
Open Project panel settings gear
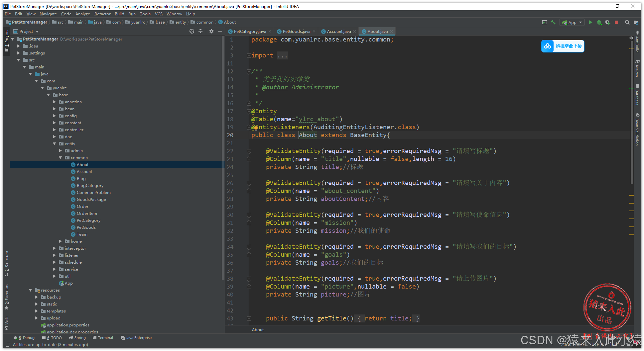pos(211,31)
